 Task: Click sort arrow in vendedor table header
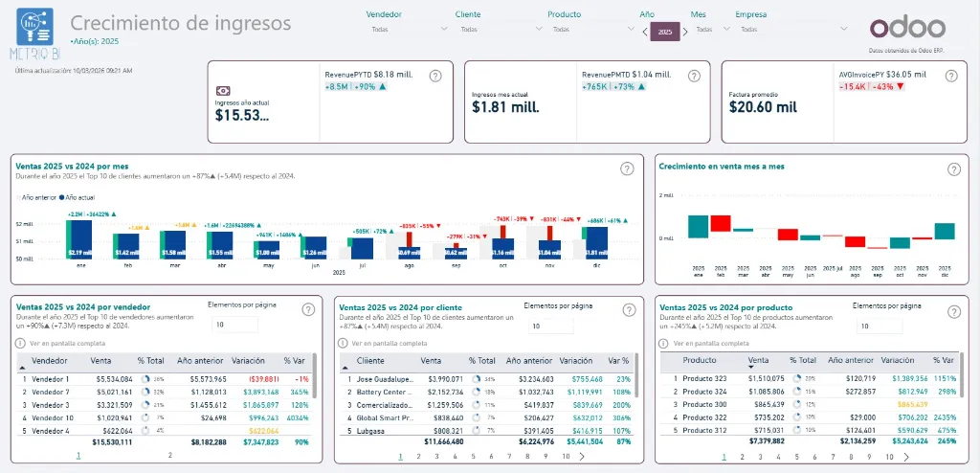(x=23, y=369)
